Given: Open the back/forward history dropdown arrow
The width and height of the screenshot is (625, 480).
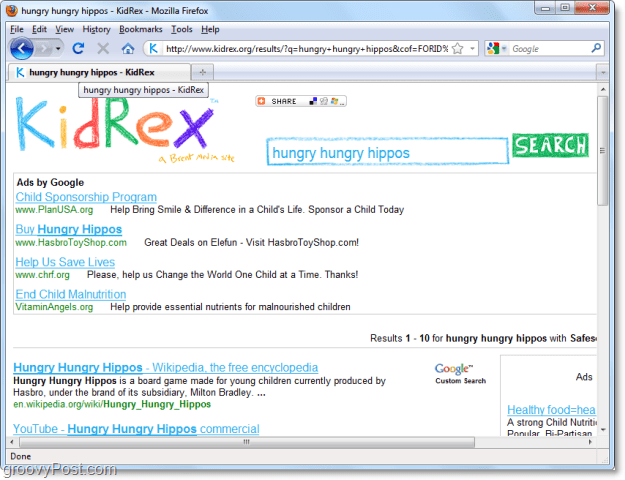Looking at the screenshot, I should (58, 49).
